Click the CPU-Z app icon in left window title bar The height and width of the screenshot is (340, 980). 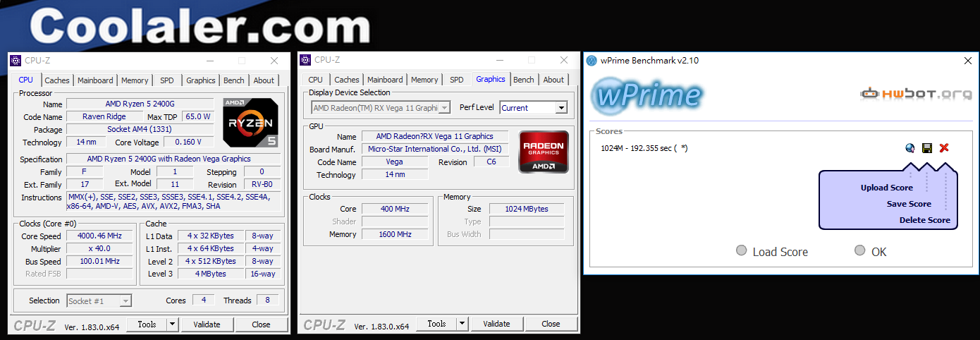(16, 61)
